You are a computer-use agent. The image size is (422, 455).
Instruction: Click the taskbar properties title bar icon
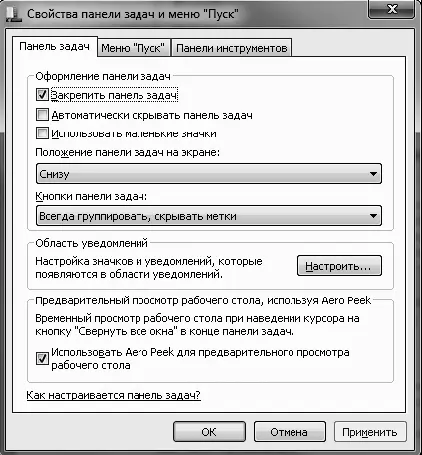click(13, 15)
